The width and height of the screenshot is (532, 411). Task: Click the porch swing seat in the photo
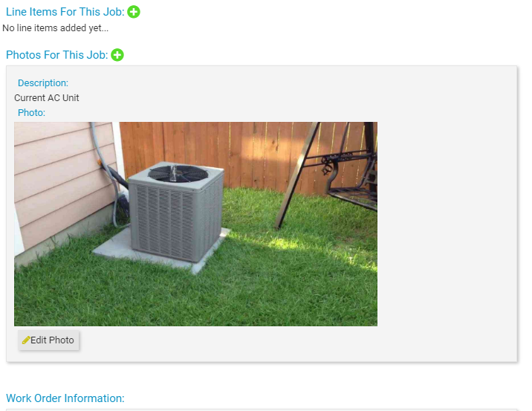[x=353, y=197]
